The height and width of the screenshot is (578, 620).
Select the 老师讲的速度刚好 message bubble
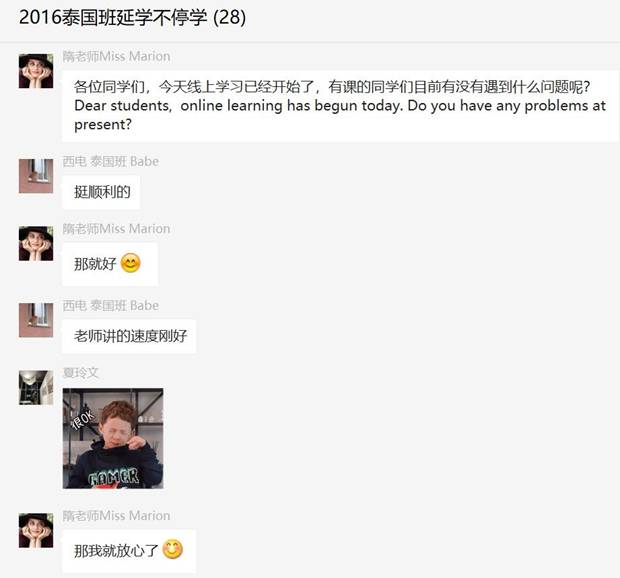pyautogui.click(x=129, y=336)
